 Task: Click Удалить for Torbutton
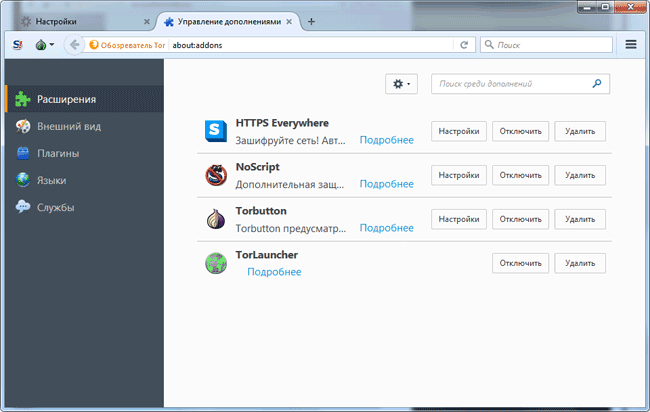pyautogui.click(x=580, y=219)
